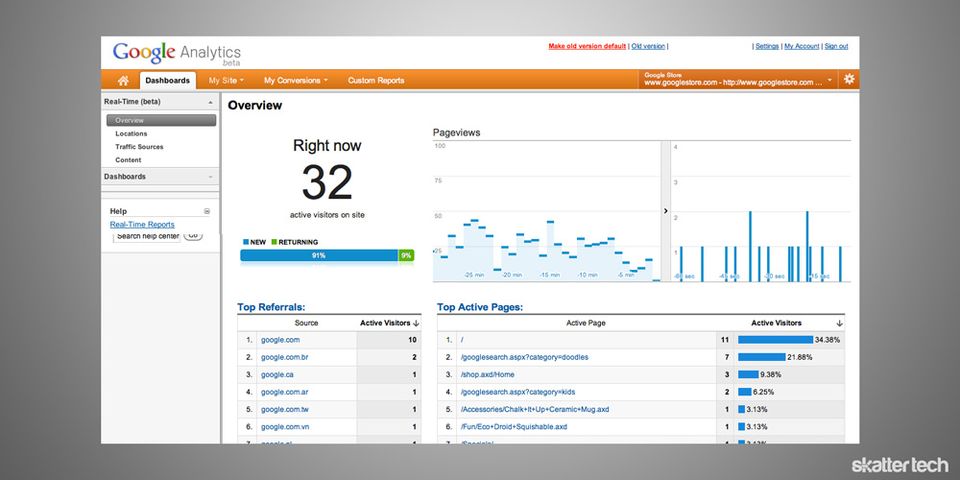Open the settings gear icon
960x480 pixels.
[x=849, y=80]
